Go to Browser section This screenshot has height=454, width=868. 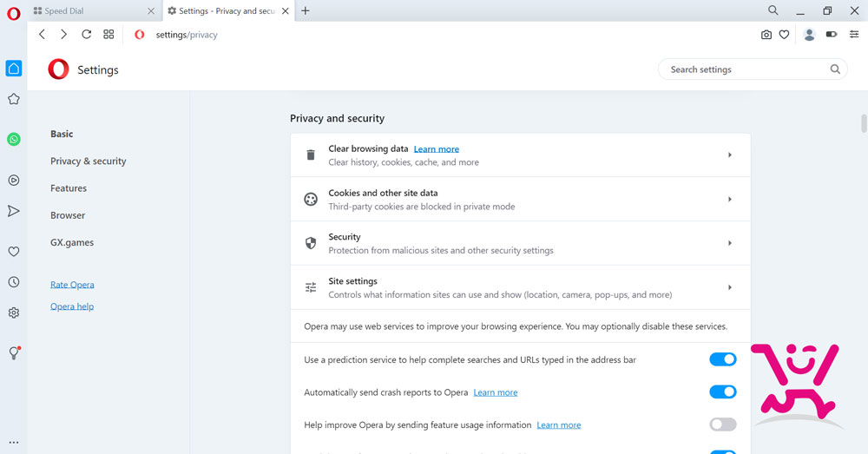tap(68, 215)
